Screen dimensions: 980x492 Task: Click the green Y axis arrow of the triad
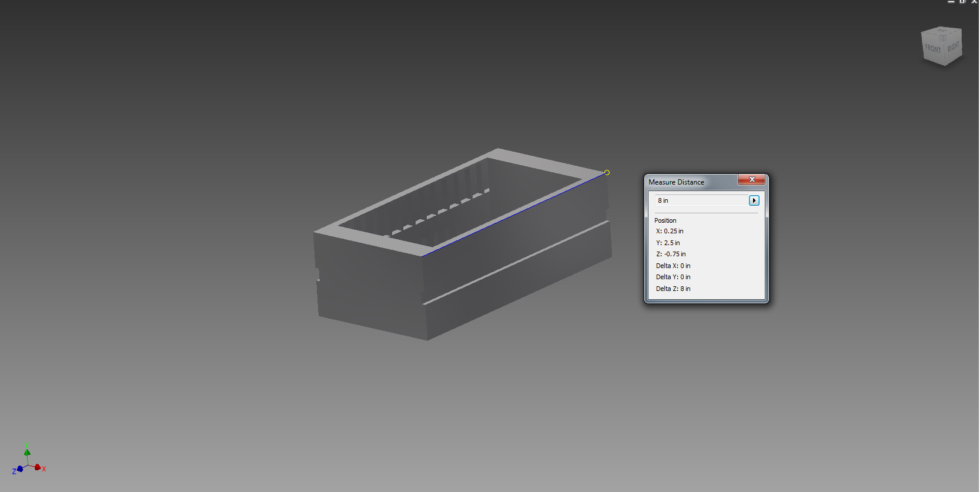pyautogui.click(x=26, y=452)
